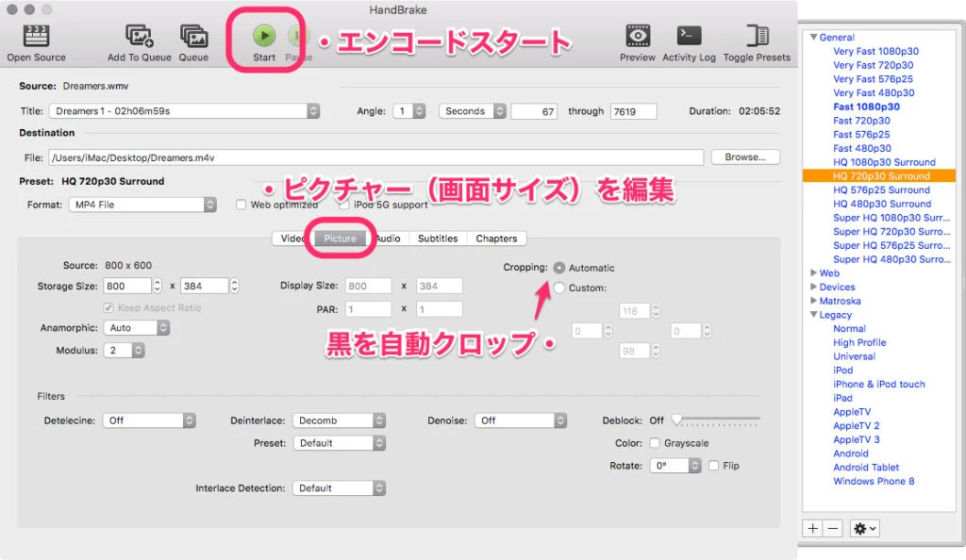966x560 pixels.
Task: Open the Preview eye icon
Action: coord(638,36)
